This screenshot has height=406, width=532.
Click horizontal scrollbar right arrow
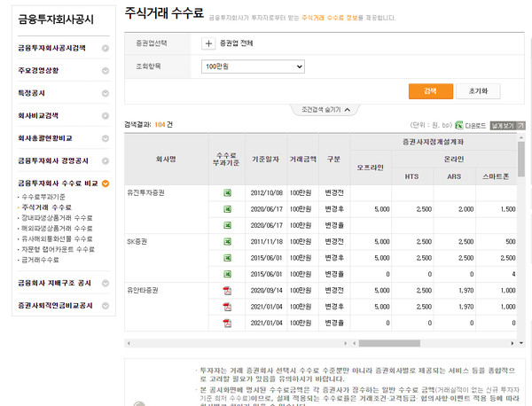click(512, 343)
